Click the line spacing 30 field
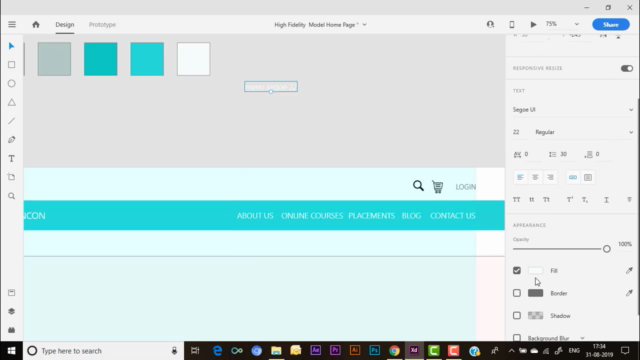640x360 pixels. tap(568, 154)
